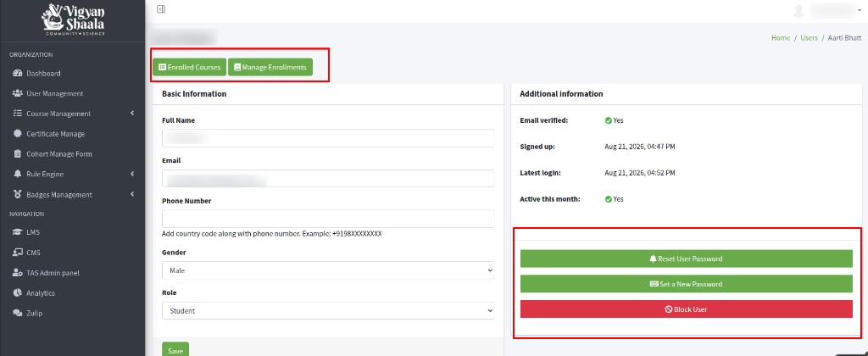The height and width of the screenshot is (356, 868).
Task: Click Set a New Password button
Action: coord(686,284)
